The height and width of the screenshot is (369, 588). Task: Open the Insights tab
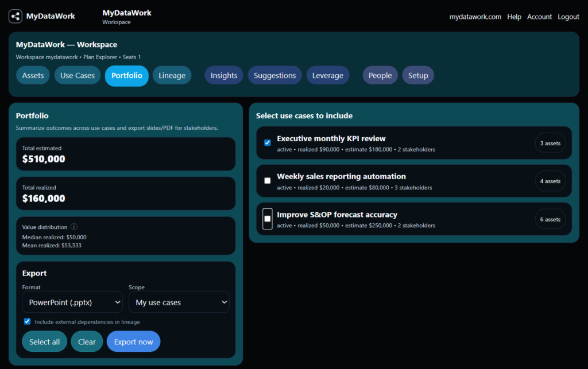224,75
